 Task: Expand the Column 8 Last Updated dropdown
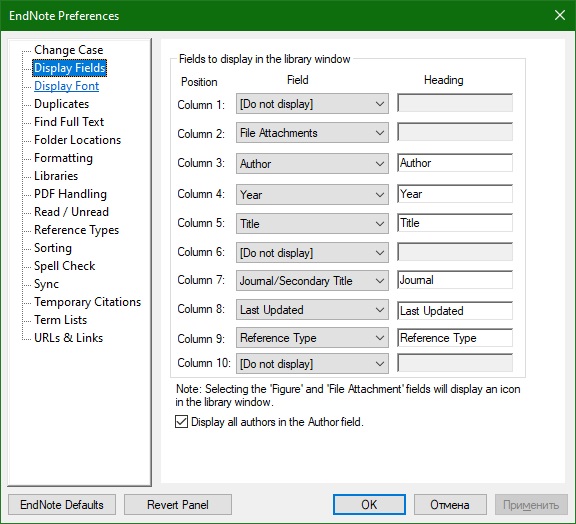[x=312, y=310]
